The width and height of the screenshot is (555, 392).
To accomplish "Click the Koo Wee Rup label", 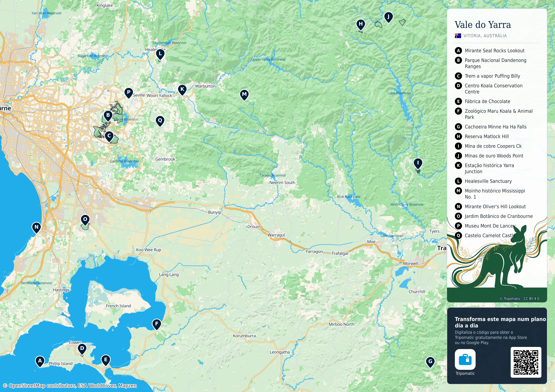I will point(148,250).
